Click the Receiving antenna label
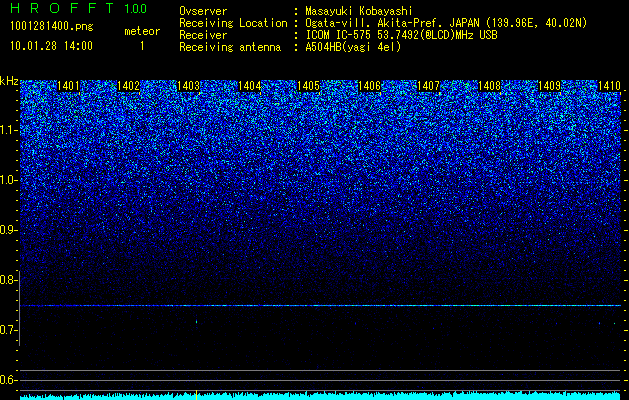The width and height of the screenshot is (629, 400). point(230,47)
